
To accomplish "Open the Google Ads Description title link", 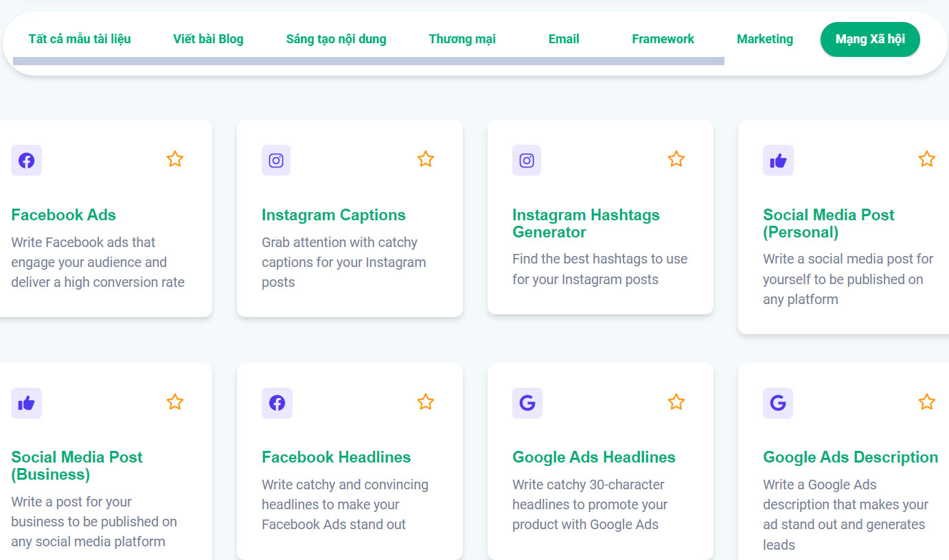I will tap(850, 457).
